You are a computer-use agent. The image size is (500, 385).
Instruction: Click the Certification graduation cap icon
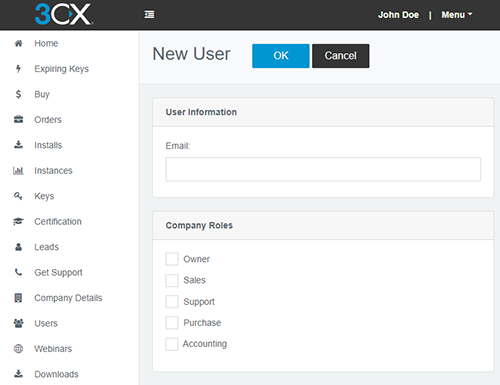(x=18, y=221)
